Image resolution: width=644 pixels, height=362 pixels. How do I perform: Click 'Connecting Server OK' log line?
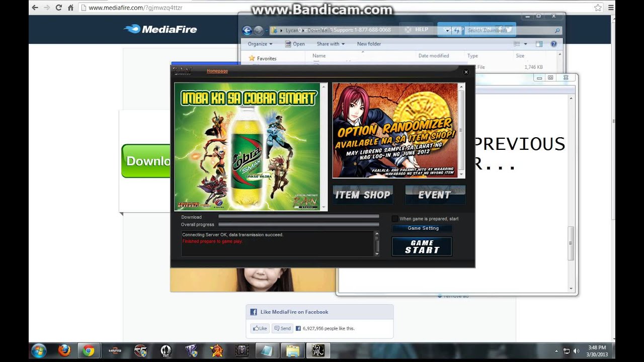click(x=232, y=235)
